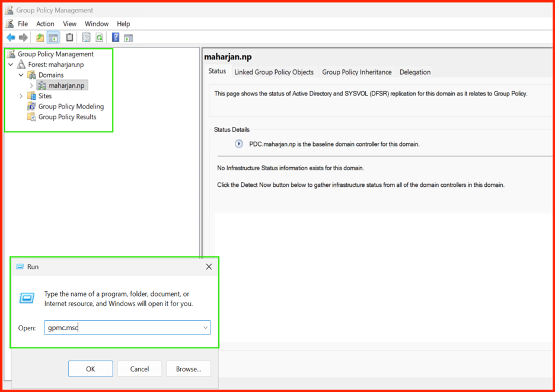
Task: Select the Sites tree item label
Action: coord(45,96)
